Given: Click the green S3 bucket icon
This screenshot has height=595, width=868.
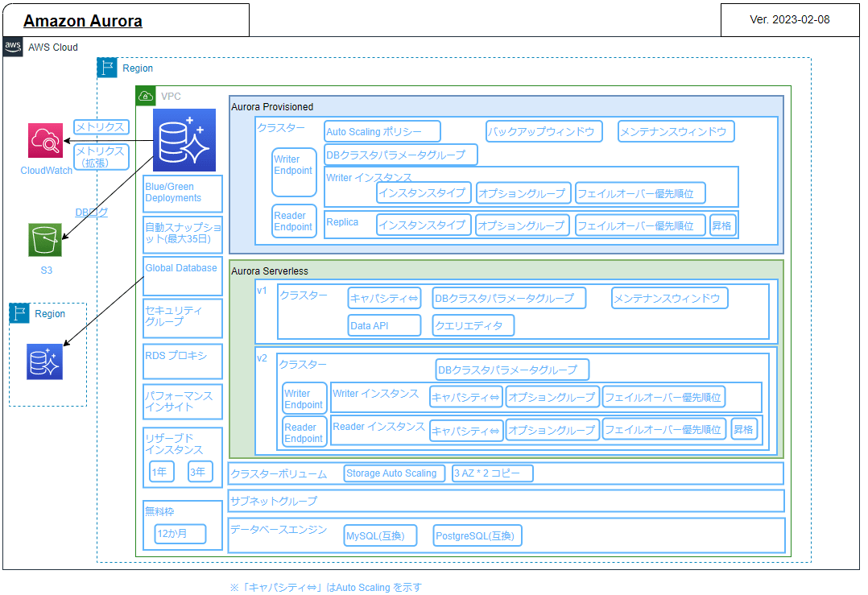Looking at the screenshot, I should click(45, 240).
